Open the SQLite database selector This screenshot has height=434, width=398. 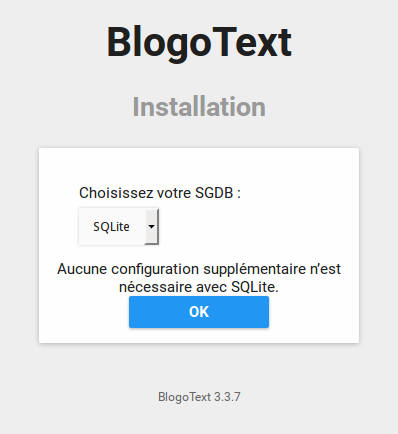119,227
